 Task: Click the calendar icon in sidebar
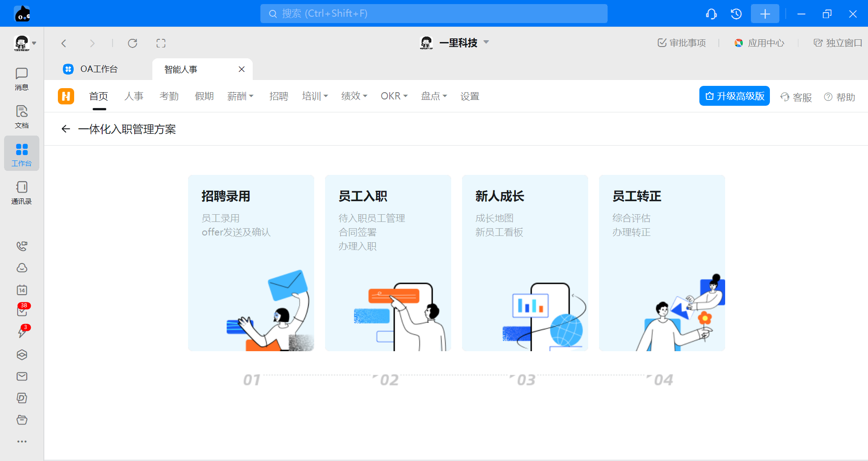(x=22, y=290)
